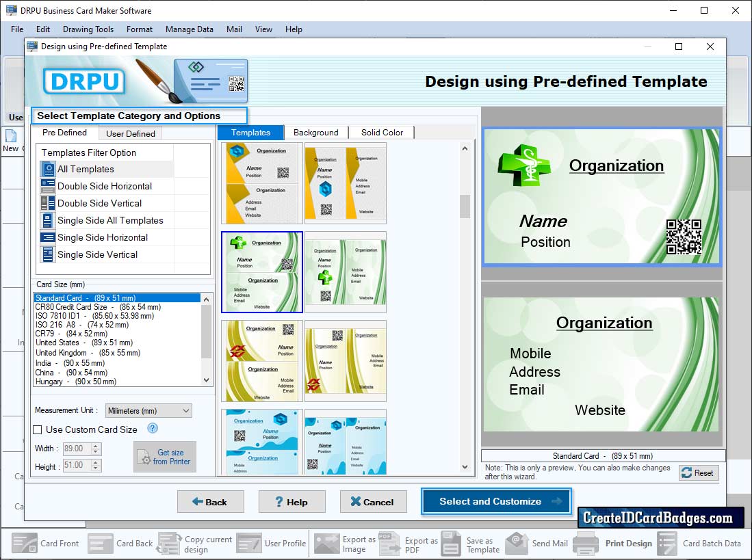Click the Card Back toolbar icon
Image resolution: width=752 pixels, height=560 pixels.
(101, 543)
